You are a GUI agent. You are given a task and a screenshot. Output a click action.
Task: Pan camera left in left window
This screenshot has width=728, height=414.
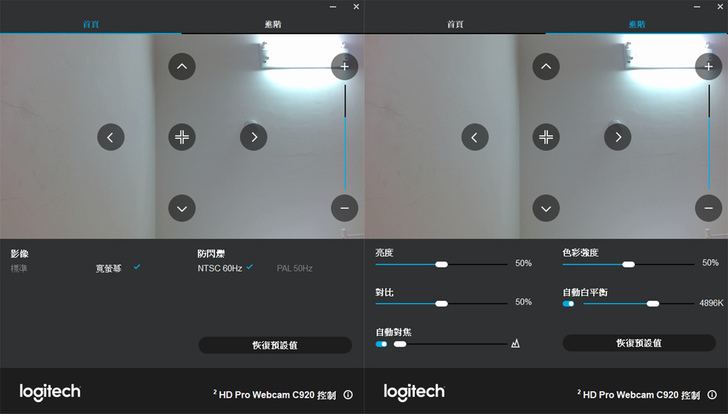tap(110, 137)
